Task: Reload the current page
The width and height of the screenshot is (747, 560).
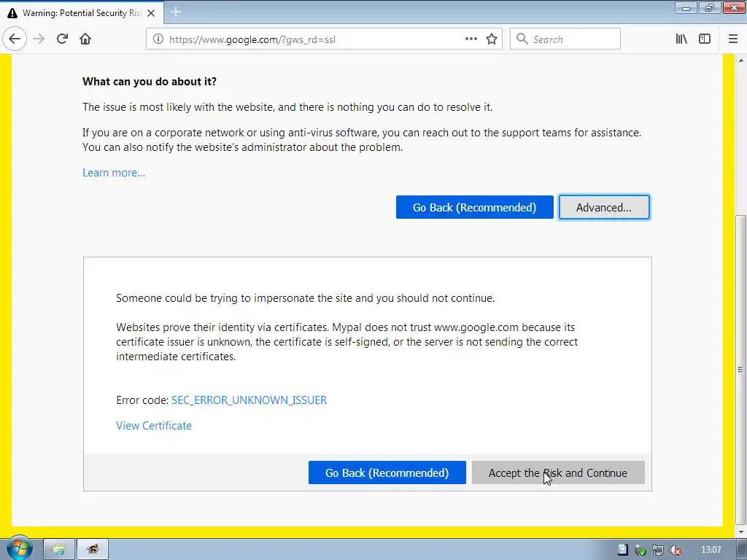Action: pyautogui.click(x=62, y=39)
